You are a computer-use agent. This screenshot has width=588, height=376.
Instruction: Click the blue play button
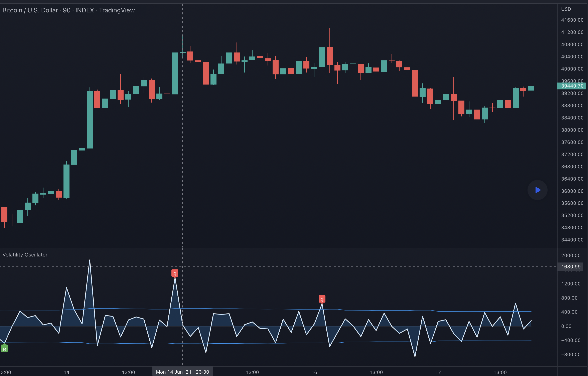(538, 190)
